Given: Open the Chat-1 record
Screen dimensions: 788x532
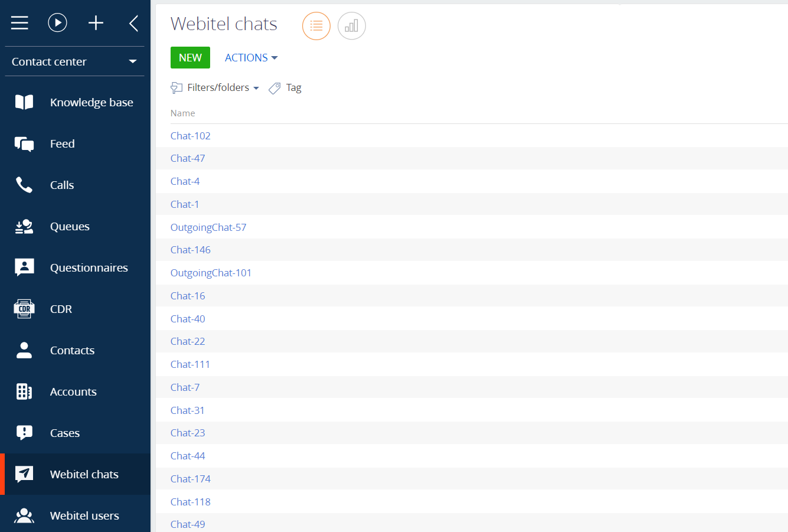Looking at the screenshot, I should (185, 204).
